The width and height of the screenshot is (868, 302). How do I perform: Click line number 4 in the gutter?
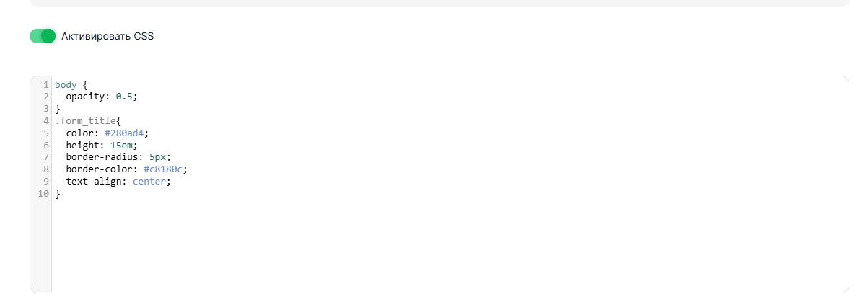coord(45,121)
